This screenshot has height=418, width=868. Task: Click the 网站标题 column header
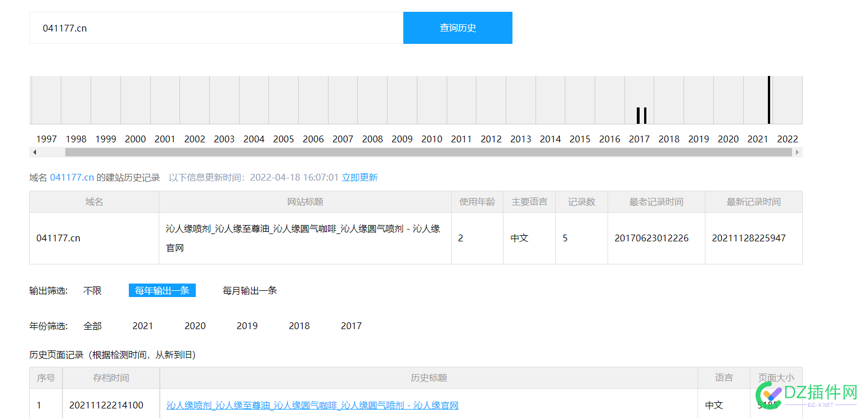click(305, 202)
